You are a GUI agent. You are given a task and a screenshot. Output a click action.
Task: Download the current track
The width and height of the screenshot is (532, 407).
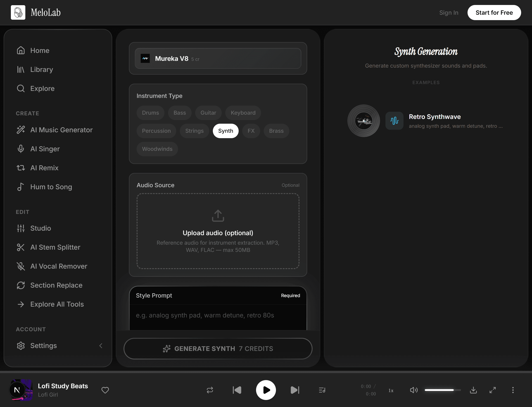coord(473,390)
